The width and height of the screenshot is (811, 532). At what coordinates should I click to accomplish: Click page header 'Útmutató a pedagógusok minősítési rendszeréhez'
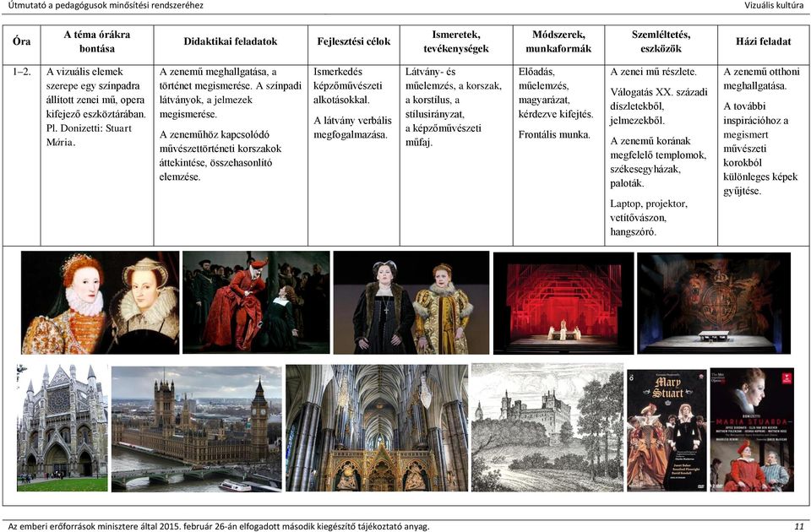106,6
